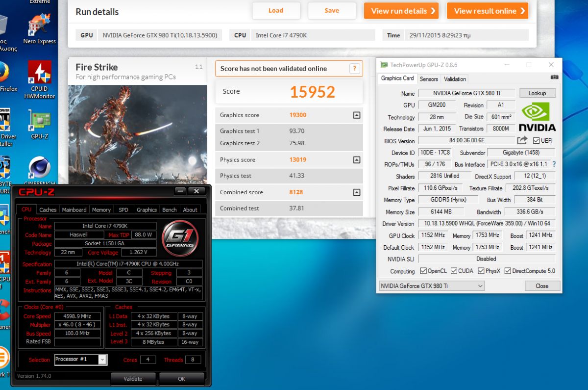Minimize the CPU-Z window
The image size is (588, 390).
[x=181, y=191]
